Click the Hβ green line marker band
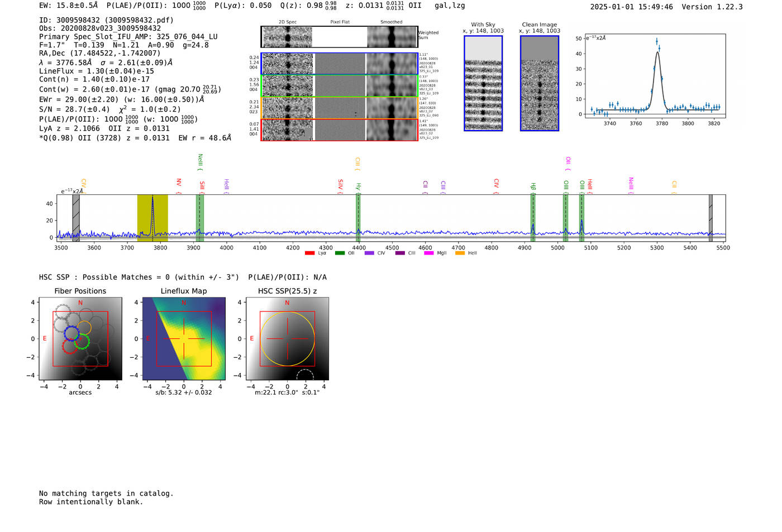 533,218
